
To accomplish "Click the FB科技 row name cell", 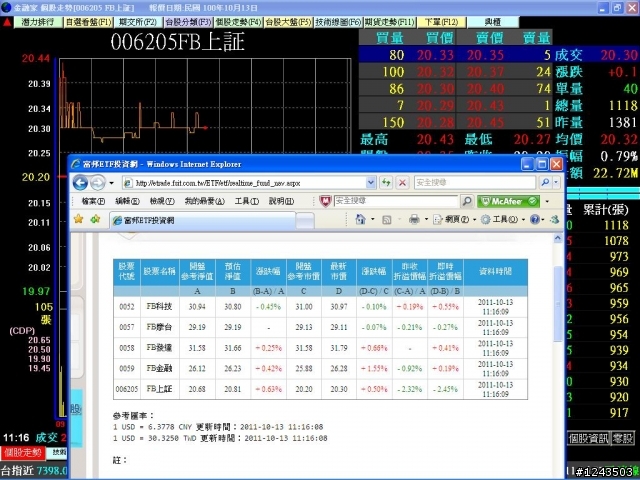I will click(x=159, y=307).
